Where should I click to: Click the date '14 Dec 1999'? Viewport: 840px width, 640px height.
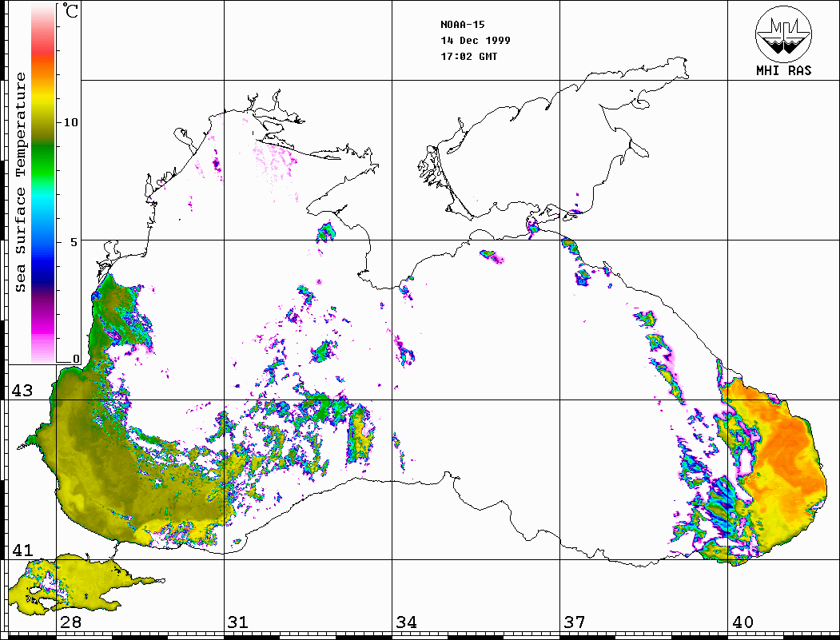pos(476,40)
